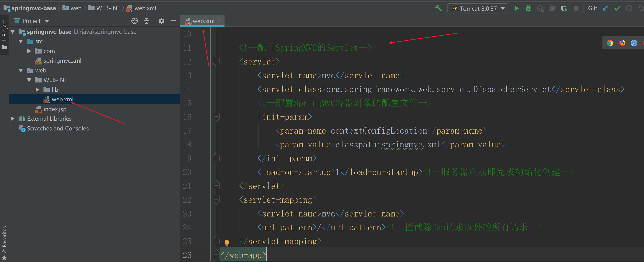This screenshot has height=262, width=644.
Task: Open the Tomcat 8.0.37 run configuration dropdown
Action: point(478,8)
